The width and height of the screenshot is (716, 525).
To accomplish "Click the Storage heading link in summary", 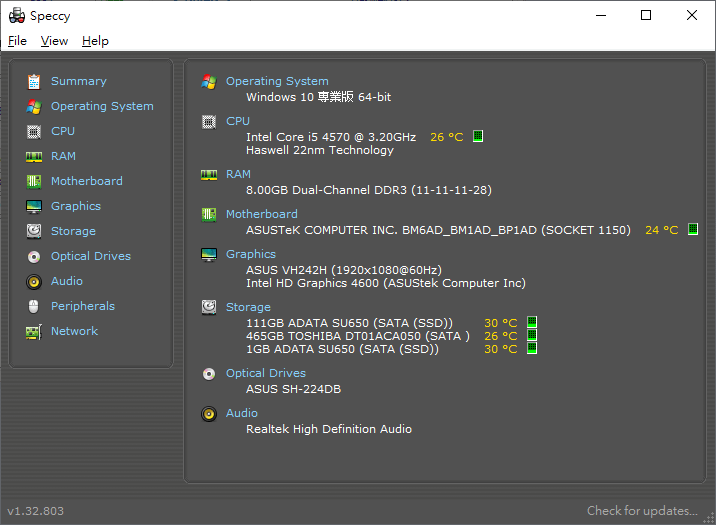I will [248, 307].
